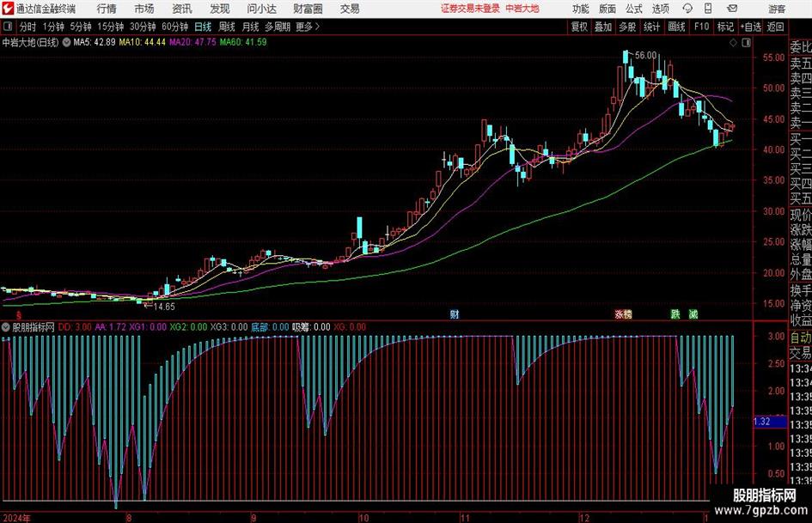The width and height of the screenshot is (812, 523).
Task: Switch to 60分钟 period tab
Action: 175,27
